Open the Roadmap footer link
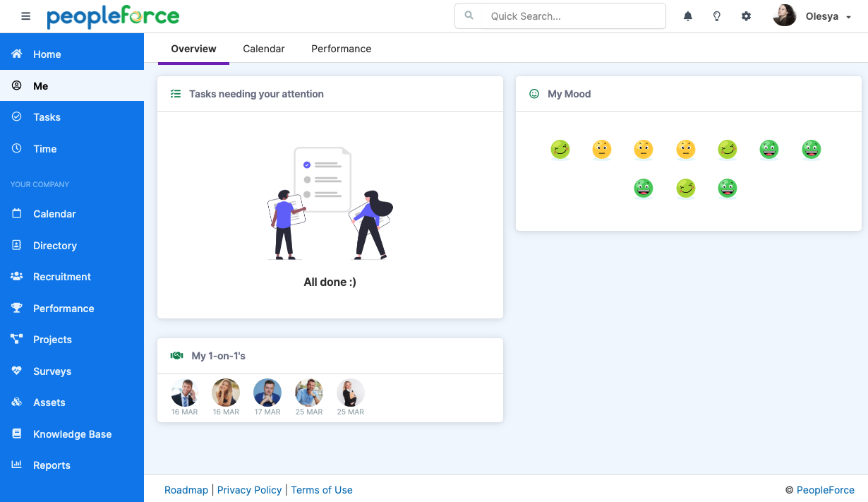Viewport: 868px width, 502px height. (186, 490)
